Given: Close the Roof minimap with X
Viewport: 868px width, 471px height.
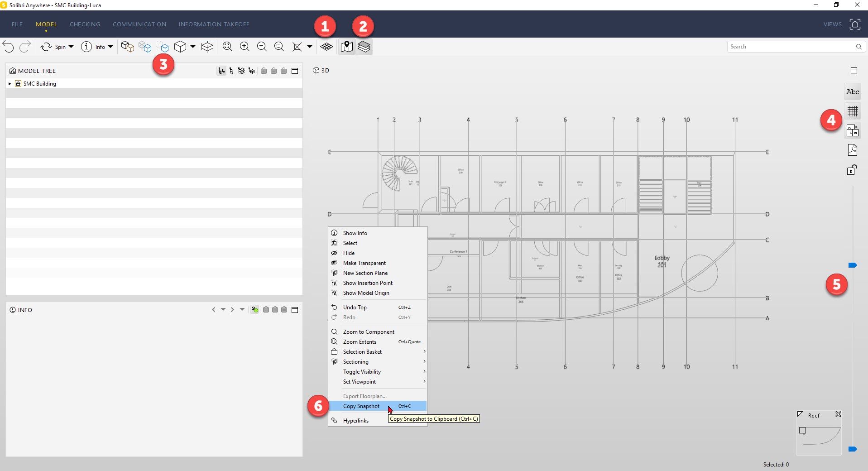Looking at the screenshot, I should pos(838,414).
